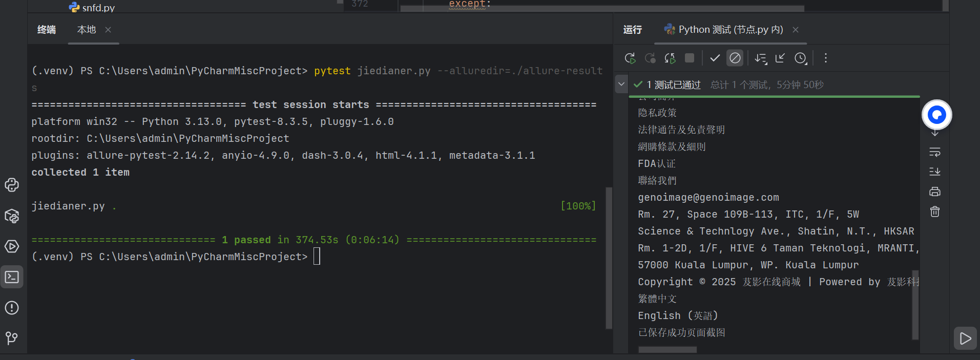Stop the running test process
The image size is (980, 360).
point(690,58)
